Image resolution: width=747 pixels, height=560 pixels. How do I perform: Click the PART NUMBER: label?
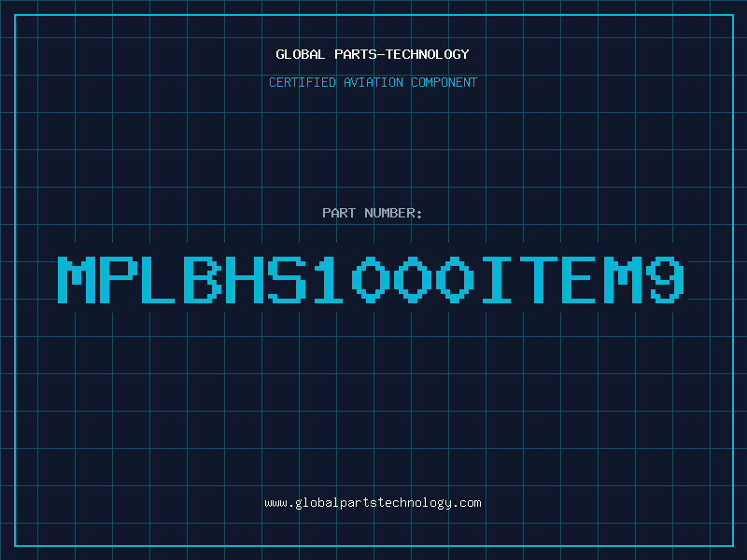click(373, 213)
